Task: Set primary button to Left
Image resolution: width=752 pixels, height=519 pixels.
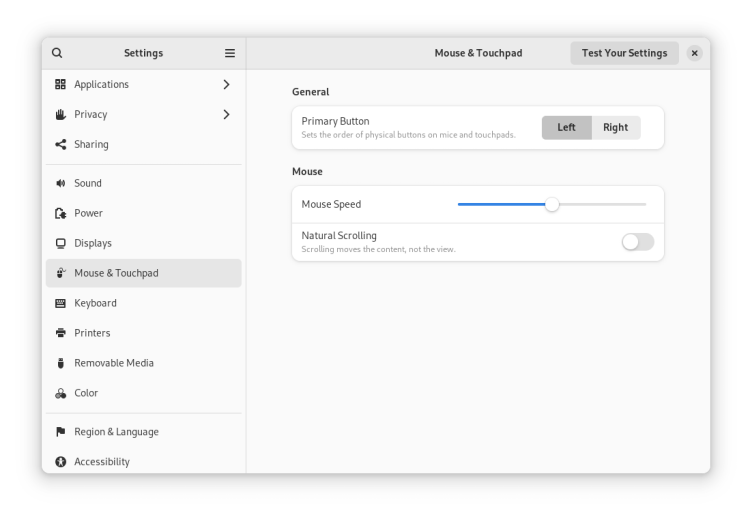Action: (x=566, y=127)
